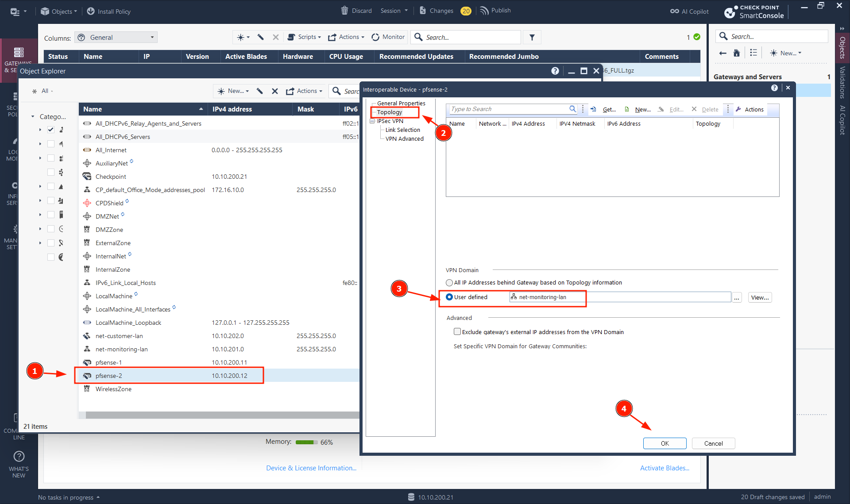The width and height of the screenshot is (850, 504).
Task: Open the New dropdown in the Objects panel
Action: [x=786, y=53]
